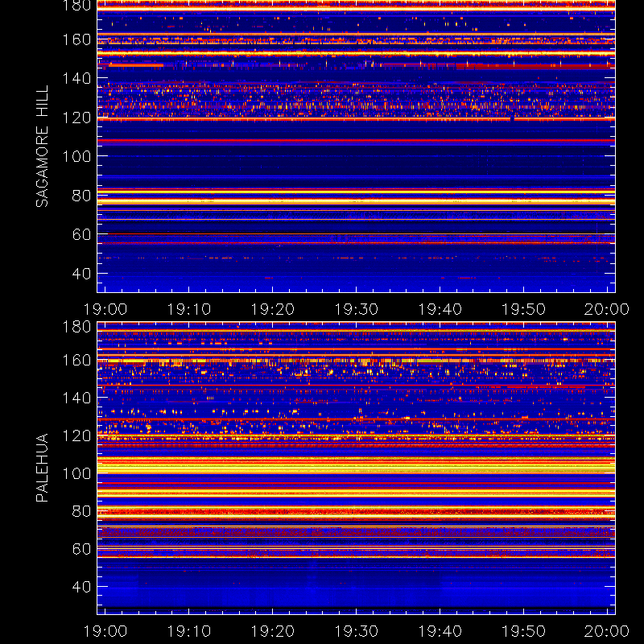Select the 100 tick label in Sagamore Hill plot
644x644 pixels.
click(76, 156)
